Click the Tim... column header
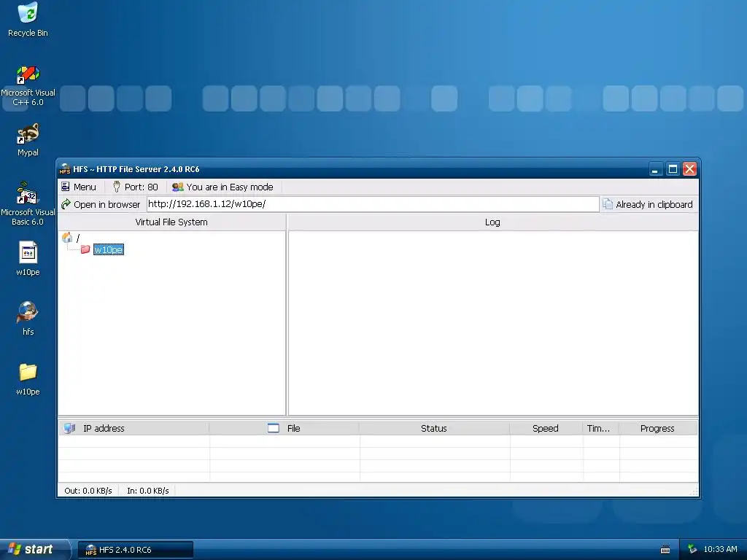The width and height of the screenshot is (747, 560). tap(600, 428)
